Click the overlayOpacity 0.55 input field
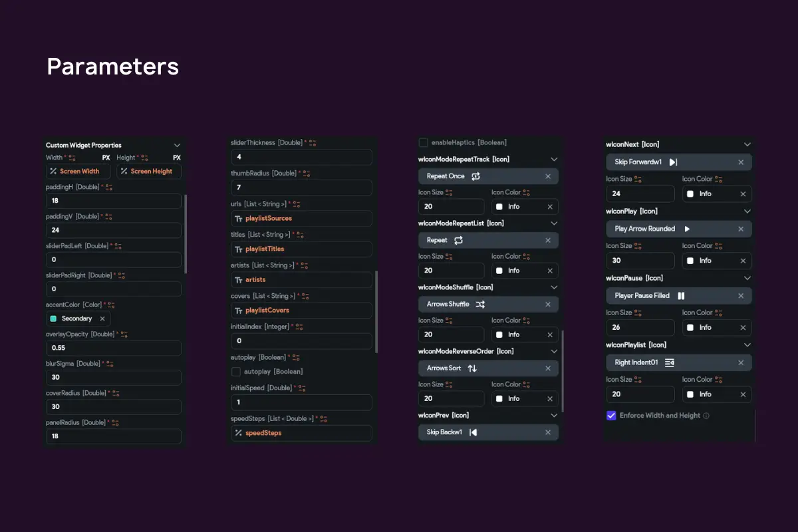798x532 pixels. 113,348
